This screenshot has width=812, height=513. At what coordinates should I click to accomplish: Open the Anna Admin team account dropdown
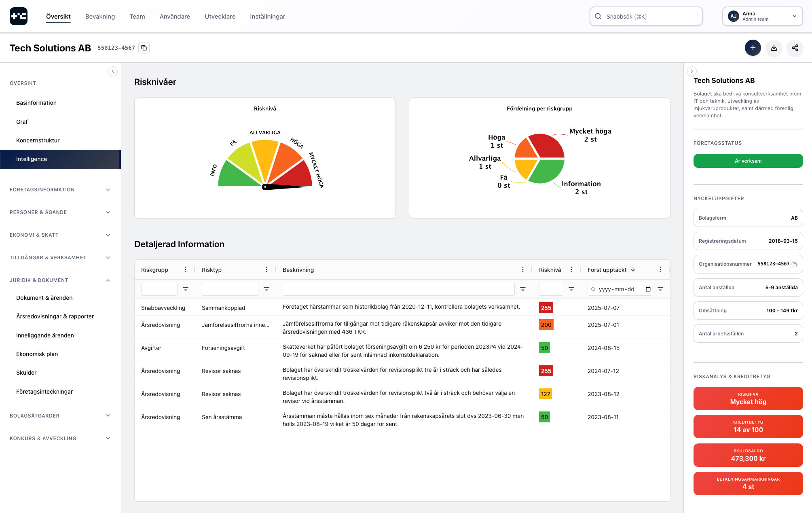[762, 16]
